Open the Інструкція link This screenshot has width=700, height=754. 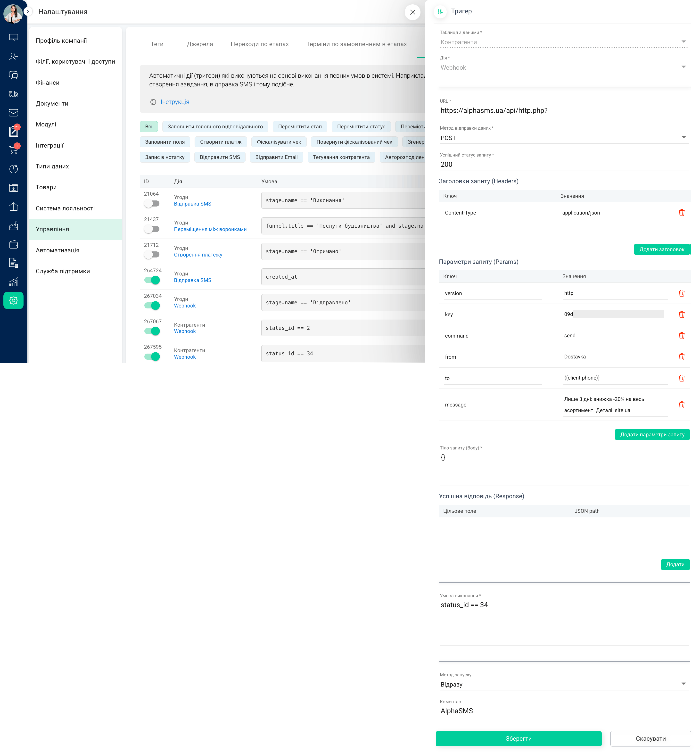point(175,101)
